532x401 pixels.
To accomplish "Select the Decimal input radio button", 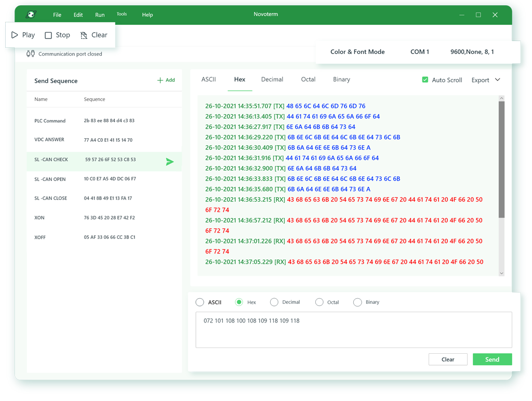I will (x=274, y=302).
